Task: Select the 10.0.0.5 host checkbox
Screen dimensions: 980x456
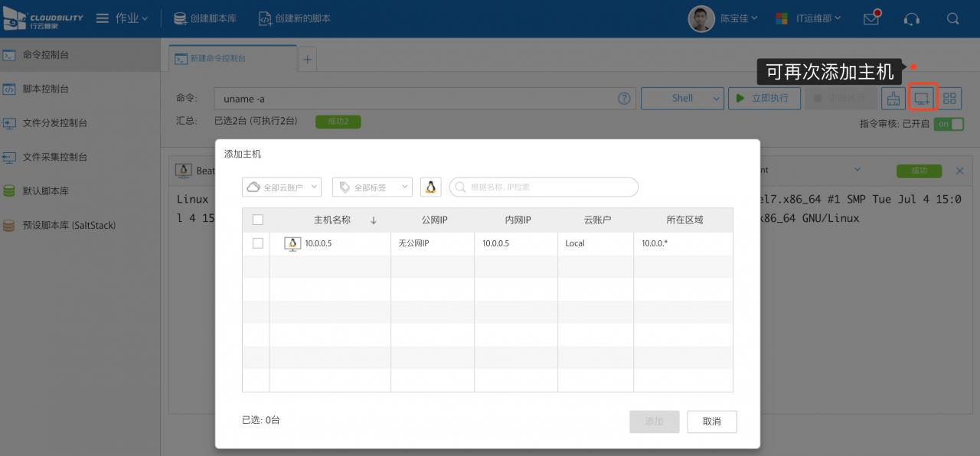Action: 257,243
